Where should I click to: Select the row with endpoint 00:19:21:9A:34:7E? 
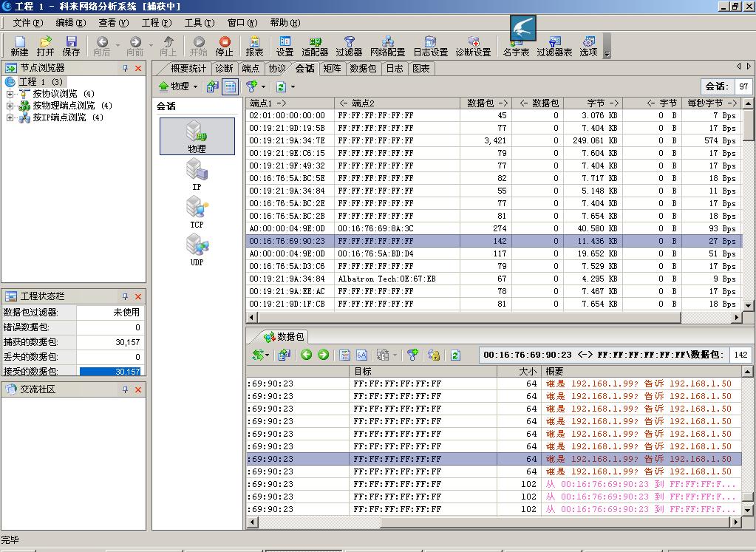pyautogui.click(x=287, y=140)
